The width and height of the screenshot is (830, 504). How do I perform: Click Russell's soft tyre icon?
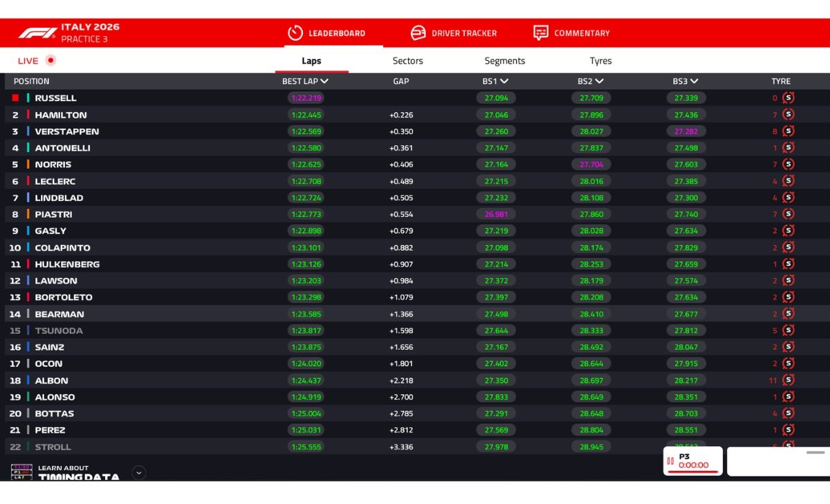pos(788,98)
